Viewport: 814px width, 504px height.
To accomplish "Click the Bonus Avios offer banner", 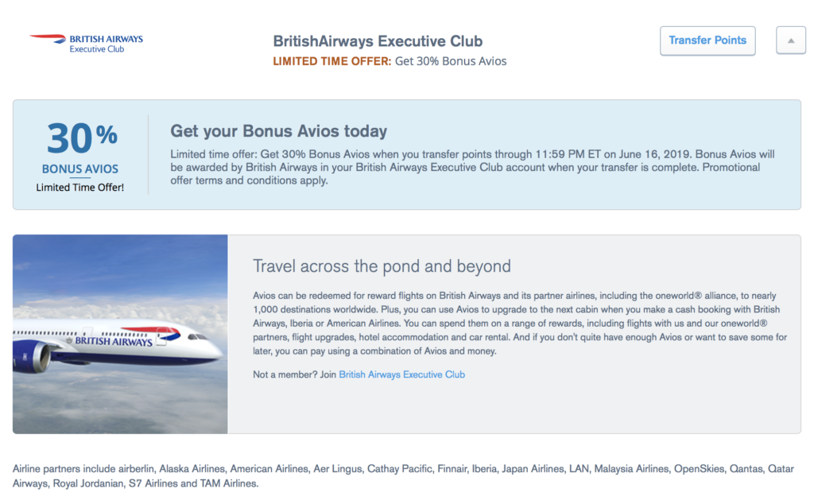I will (407, 154).
